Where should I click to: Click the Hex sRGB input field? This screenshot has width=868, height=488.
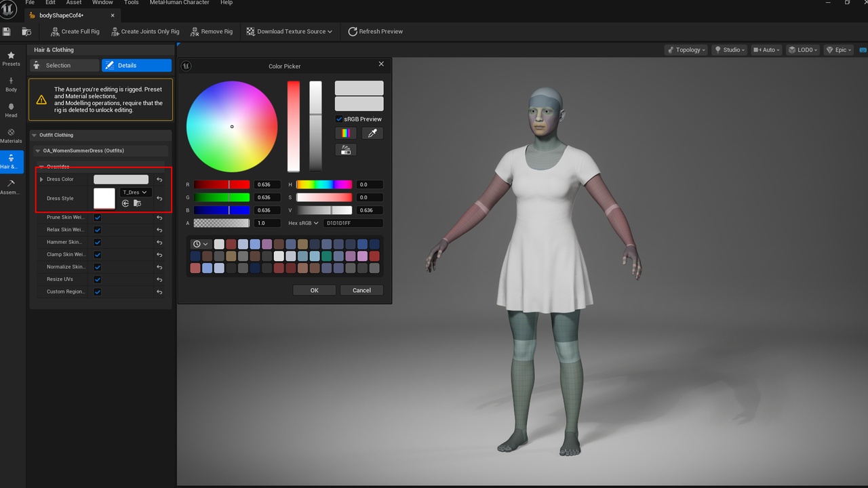353,223
